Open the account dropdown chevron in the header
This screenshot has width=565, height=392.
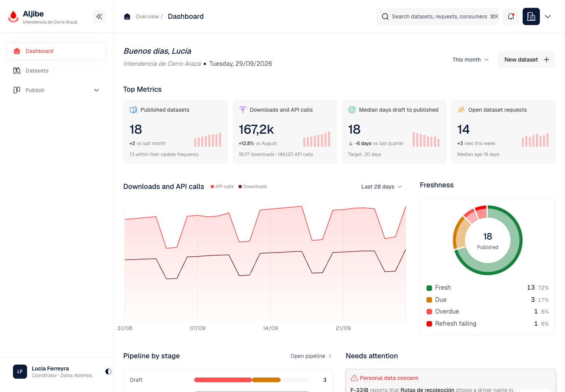tap(548, 16)
